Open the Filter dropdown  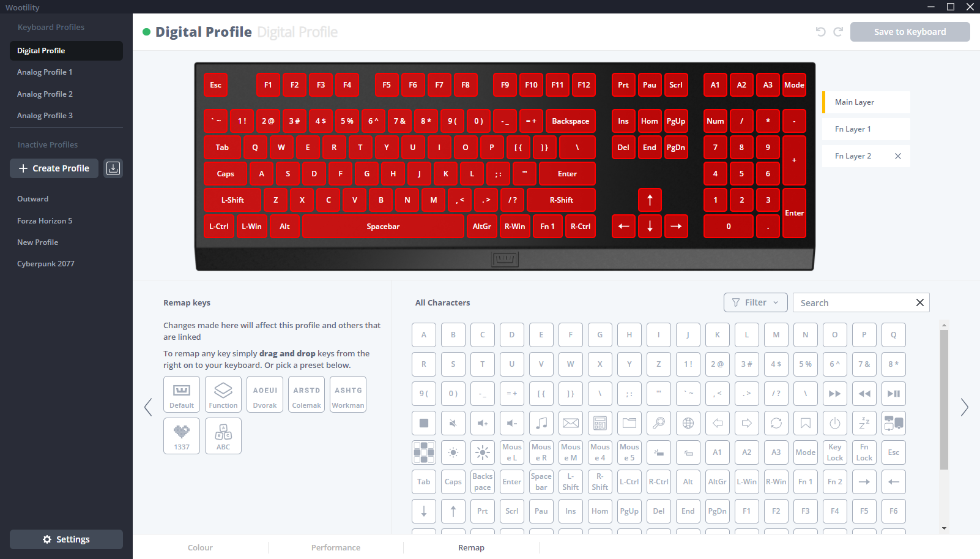pyautogui.click(x=755, y=302)
